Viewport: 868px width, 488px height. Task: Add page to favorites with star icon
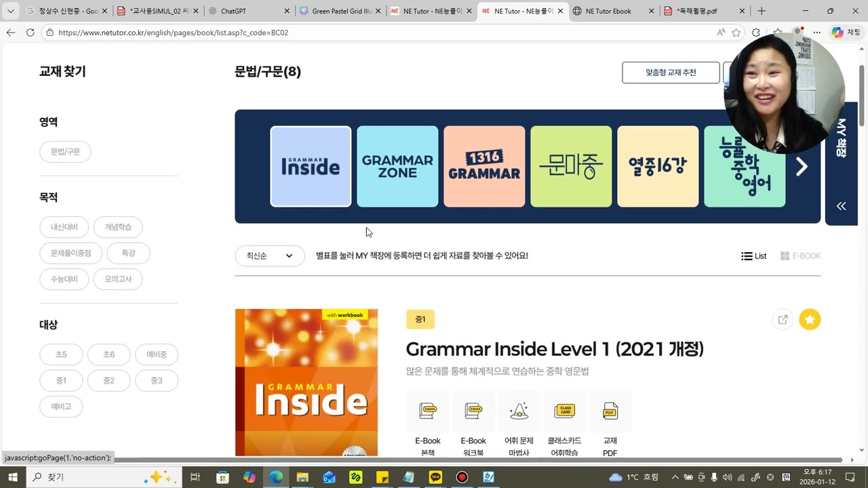[736, 33]
